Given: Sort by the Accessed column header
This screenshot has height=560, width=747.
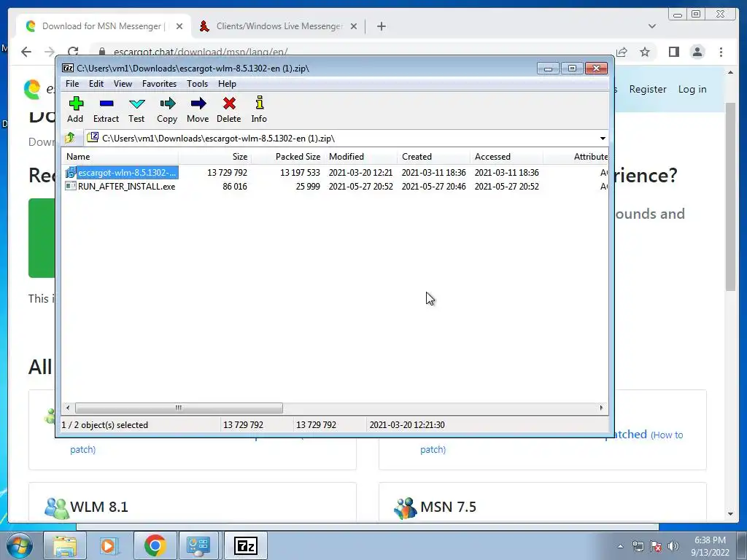Looking at the screenshot, I should [x=506, y=157].
